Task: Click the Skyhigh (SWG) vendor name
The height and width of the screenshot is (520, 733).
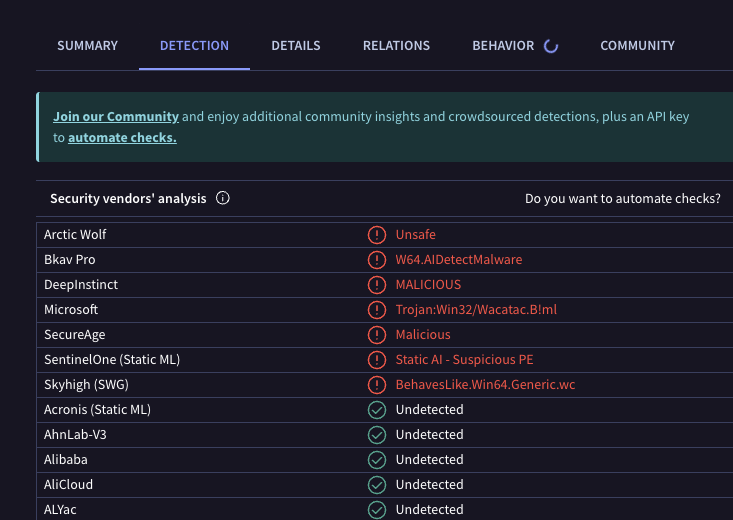Action: point(86,384)
